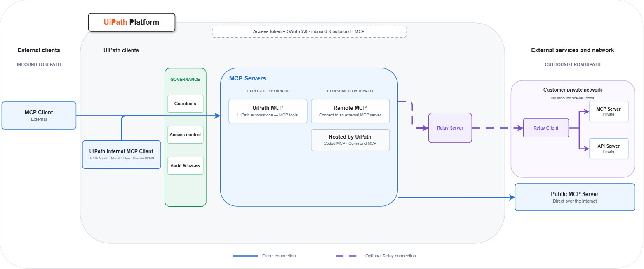Select the private API Server box

pos(609,149)
